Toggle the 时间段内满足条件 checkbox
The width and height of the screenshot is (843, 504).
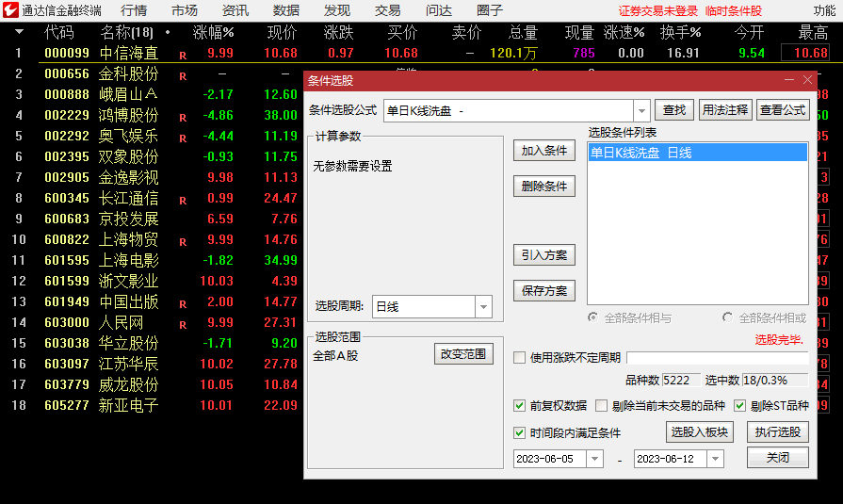pos(519,432)
